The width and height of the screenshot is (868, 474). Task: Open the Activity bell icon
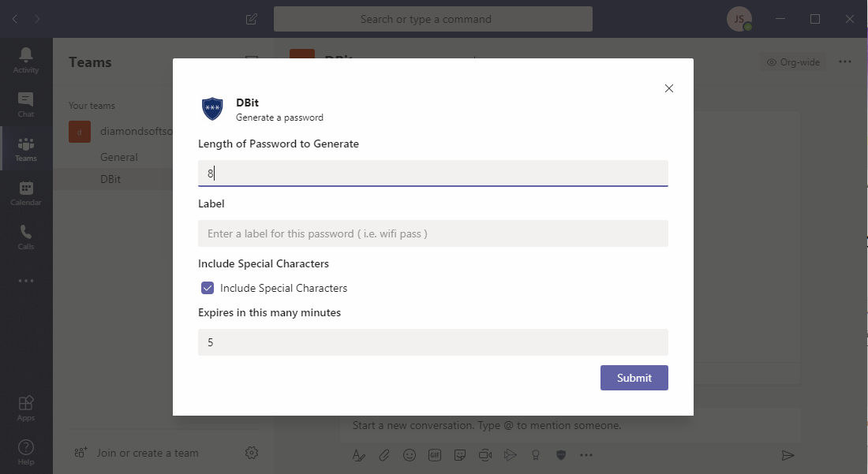tap(26, 54)
